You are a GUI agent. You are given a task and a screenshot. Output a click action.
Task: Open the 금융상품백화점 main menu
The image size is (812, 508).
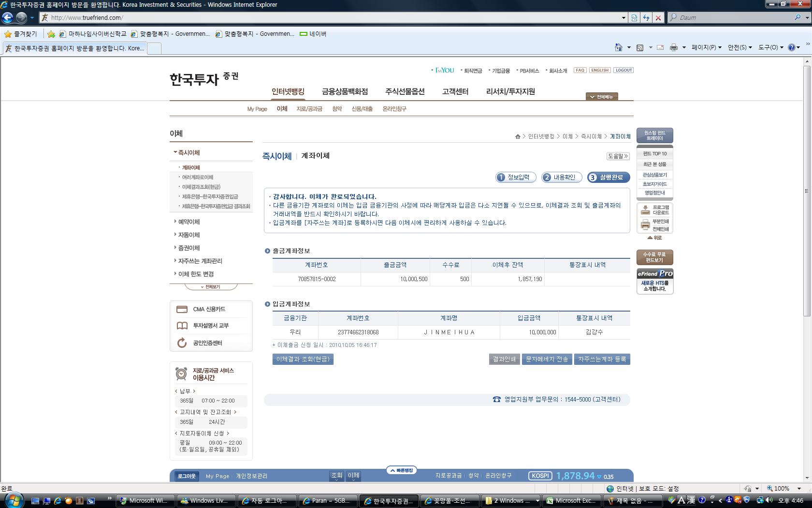tap(345, 91)
